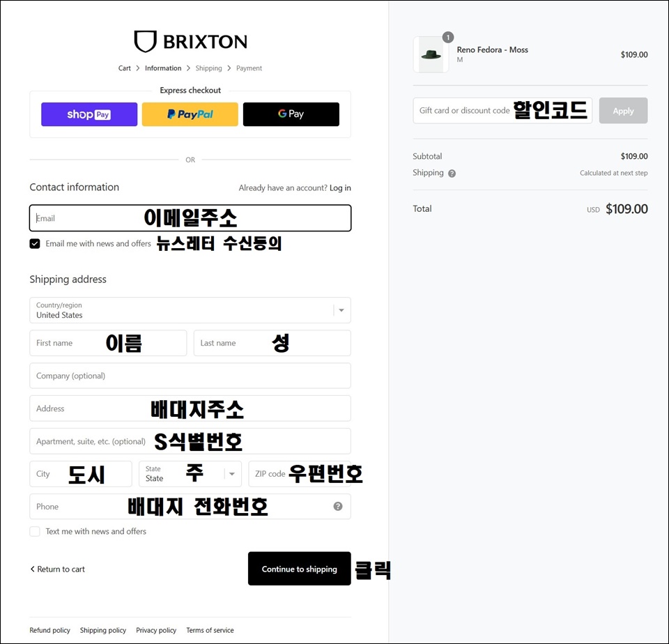Screen dimensions: 669x644
Task: Pay with Shop Pay button
Action: pos(89,114)
